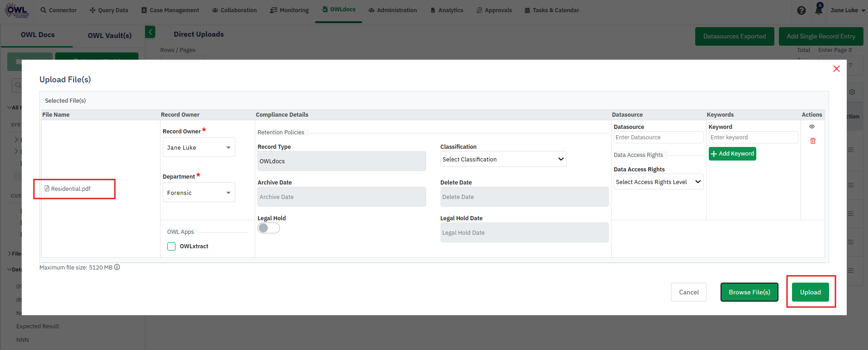The width and height of the screenshot is (868, 350).
Task: Check the OWLxtract checkbox
Action: click(171, 246)
